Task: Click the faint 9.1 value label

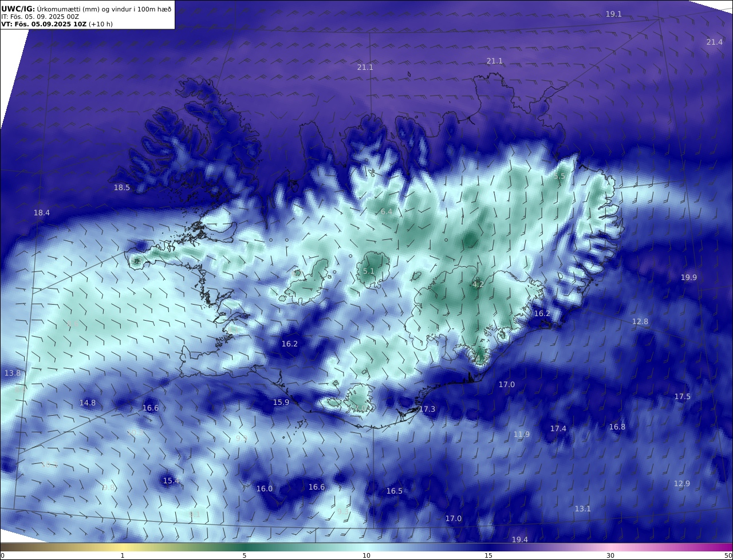Action: coord(194,514)
